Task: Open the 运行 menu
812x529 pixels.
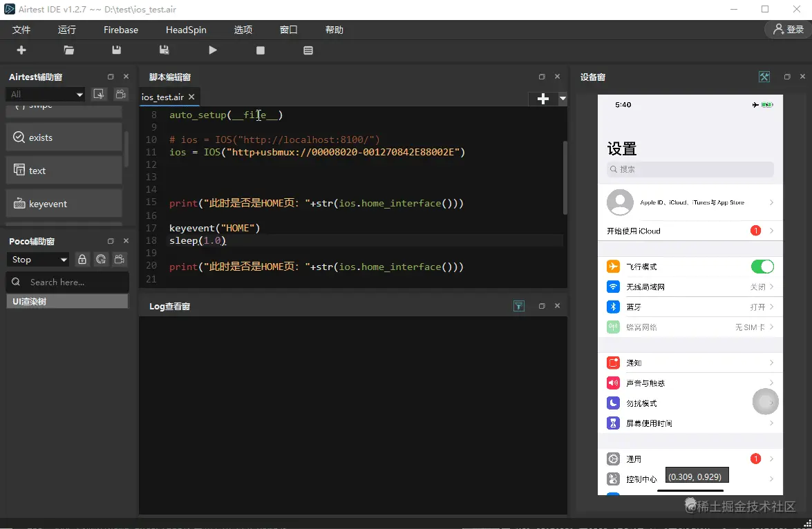Action: coord(67,30)
